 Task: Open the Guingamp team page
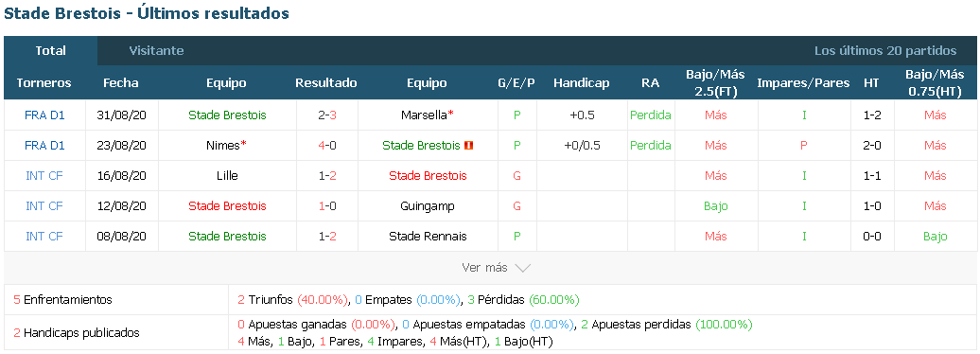pos(427,205)
